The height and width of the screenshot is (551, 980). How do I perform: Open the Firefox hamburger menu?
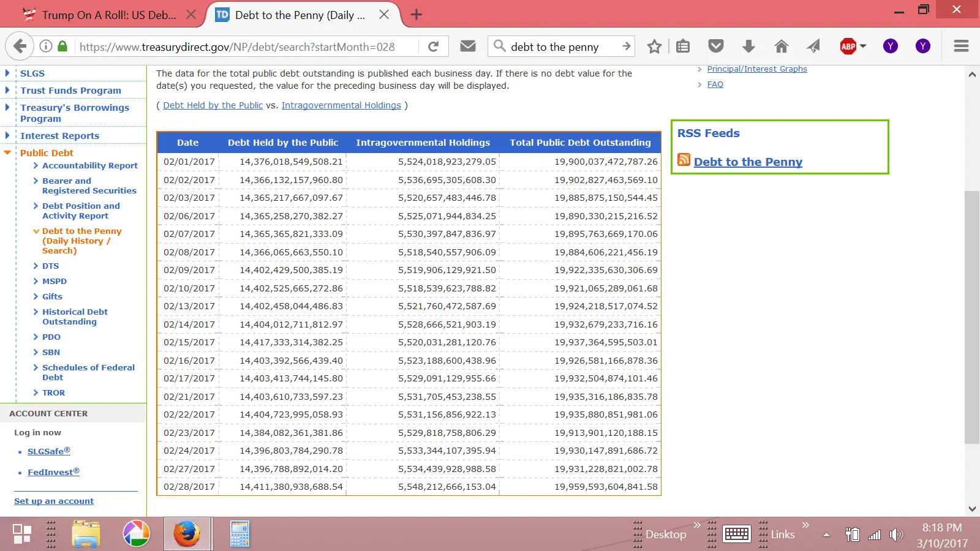coord(961,47)
